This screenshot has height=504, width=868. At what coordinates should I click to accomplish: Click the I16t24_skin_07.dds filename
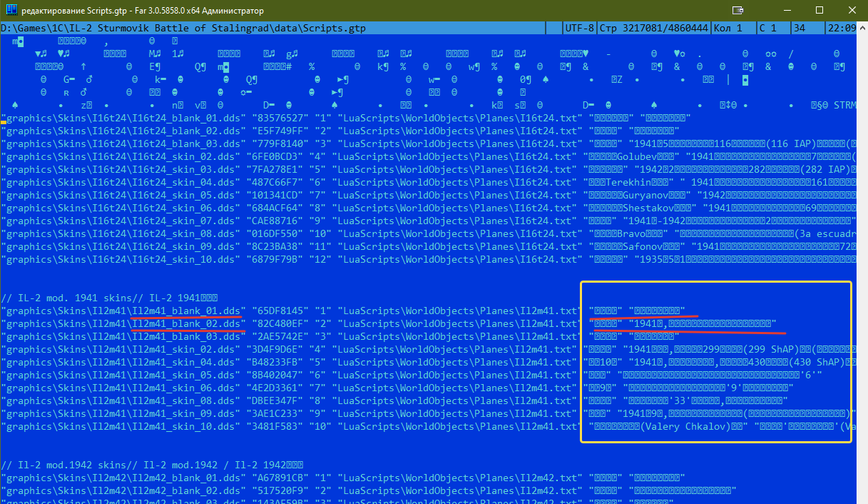(x=183, y=221)
